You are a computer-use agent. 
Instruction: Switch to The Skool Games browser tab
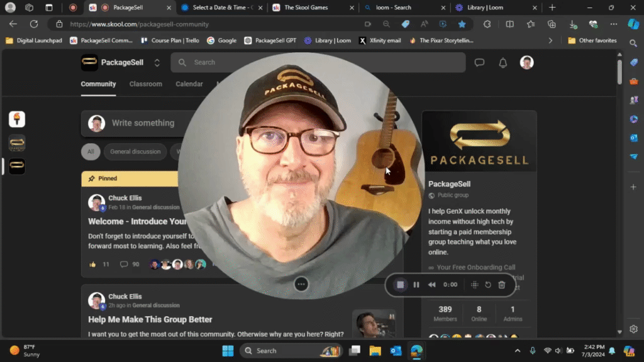308,9
